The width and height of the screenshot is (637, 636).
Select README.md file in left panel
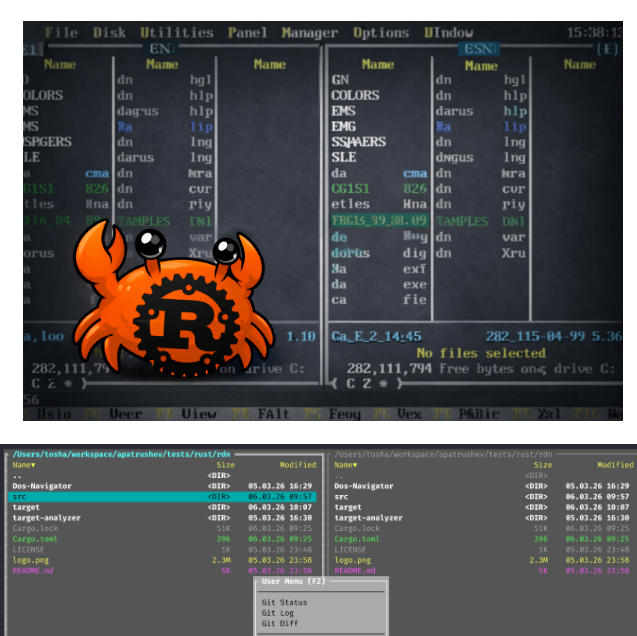[162, 571]
